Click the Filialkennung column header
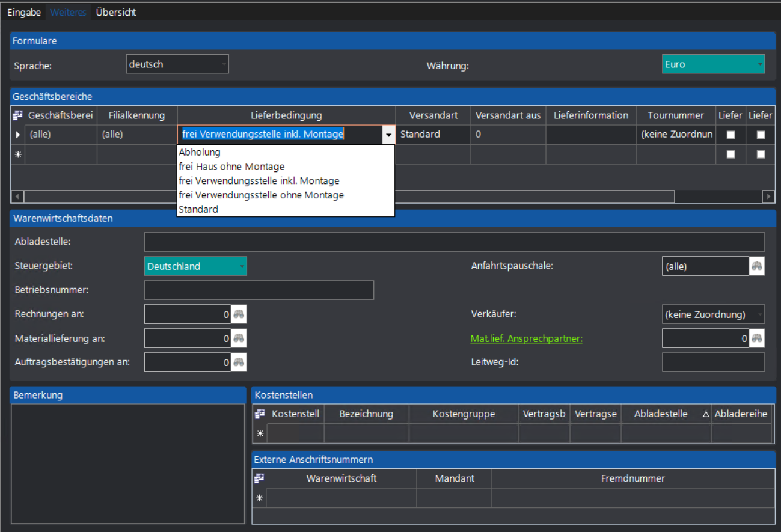Screen dimensions: 781x532 tap(136, 115)
